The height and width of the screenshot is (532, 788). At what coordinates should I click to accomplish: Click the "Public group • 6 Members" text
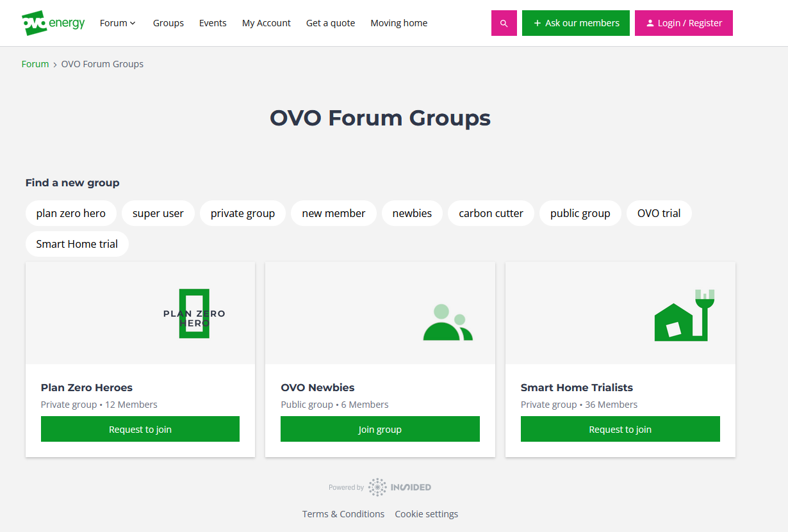click(x=334, y=405)
